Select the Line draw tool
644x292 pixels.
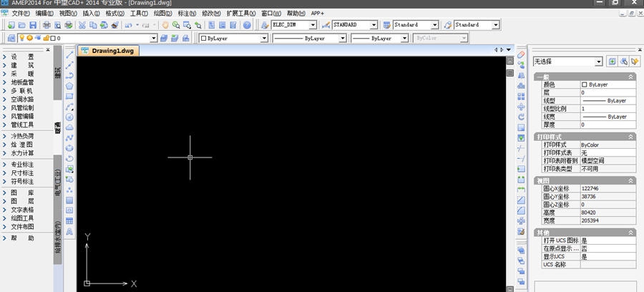pyautogui.click(x=70, y=55)
